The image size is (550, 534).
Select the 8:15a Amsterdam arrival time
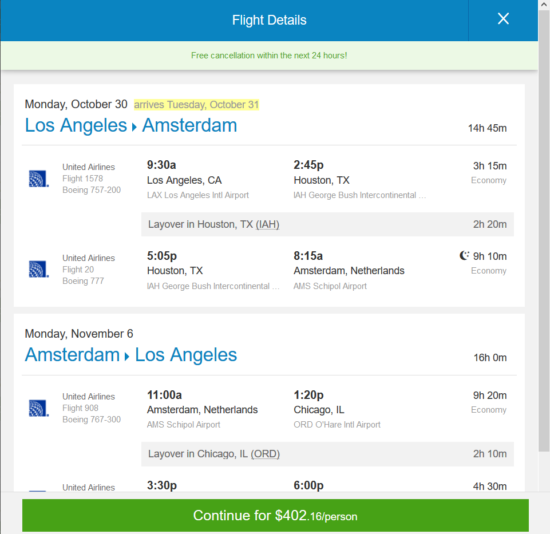pos(308,256)
